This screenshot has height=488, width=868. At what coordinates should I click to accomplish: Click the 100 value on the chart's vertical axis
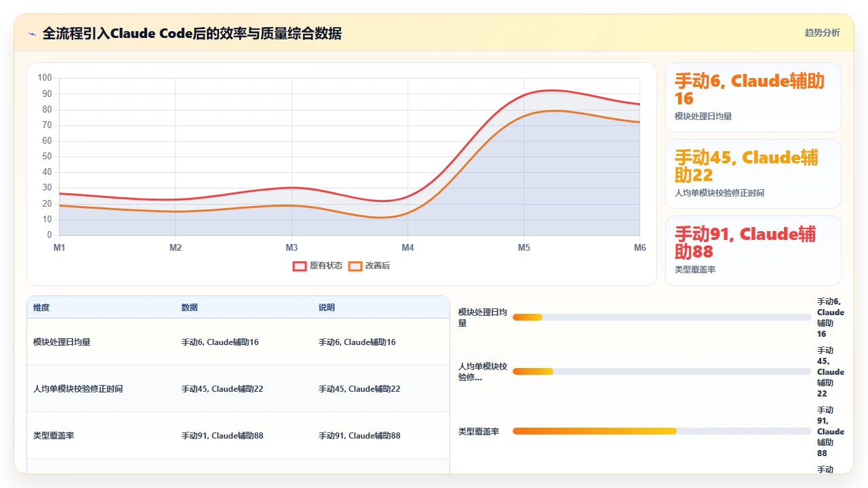tap(45, 78)
